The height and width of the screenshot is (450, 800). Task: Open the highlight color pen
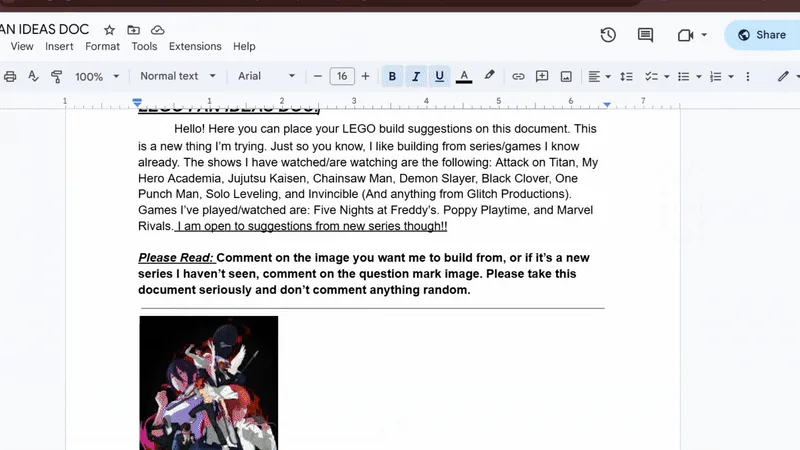(x=489, y=76)
